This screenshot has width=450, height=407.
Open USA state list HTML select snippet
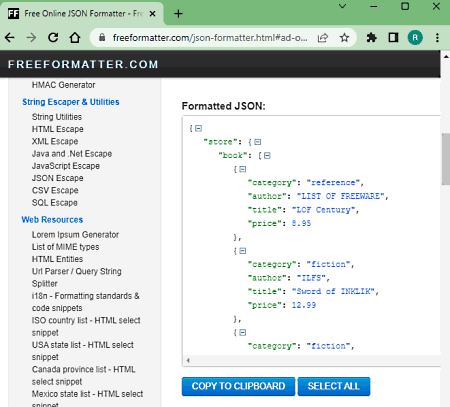tap(83, 351)
